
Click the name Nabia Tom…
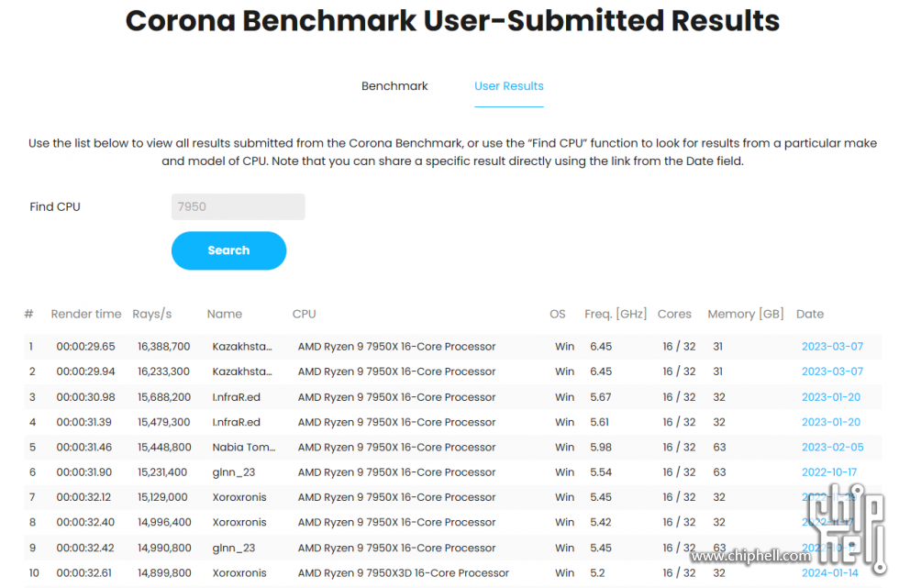[x=244, y=448]
